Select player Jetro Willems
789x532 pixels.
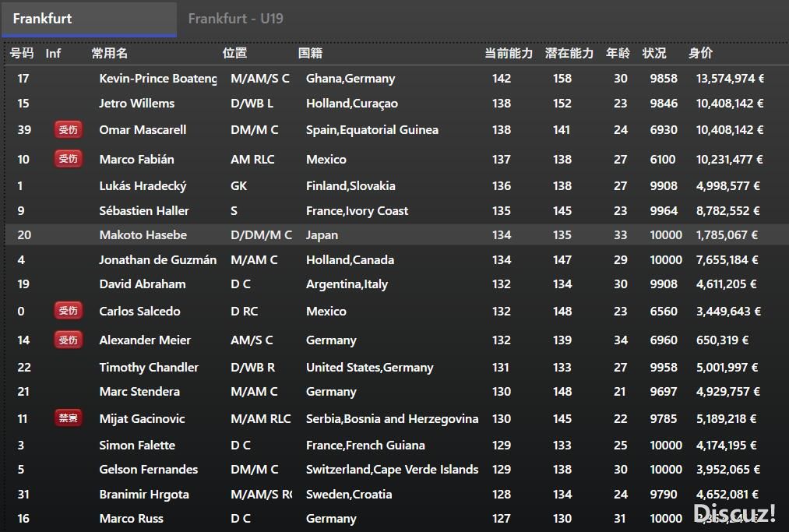click(137, 103)
